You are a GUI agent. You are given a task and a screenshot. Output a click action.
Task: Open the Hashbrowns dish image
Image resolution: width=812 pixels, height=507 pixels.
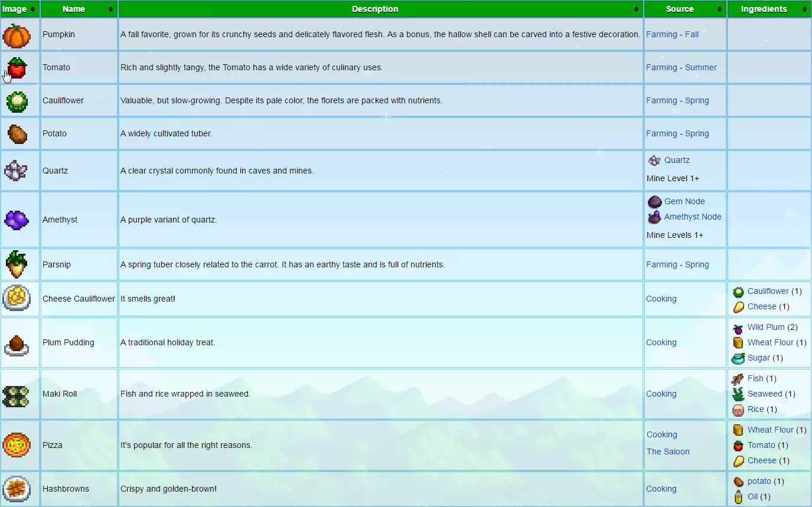(17, 489)
